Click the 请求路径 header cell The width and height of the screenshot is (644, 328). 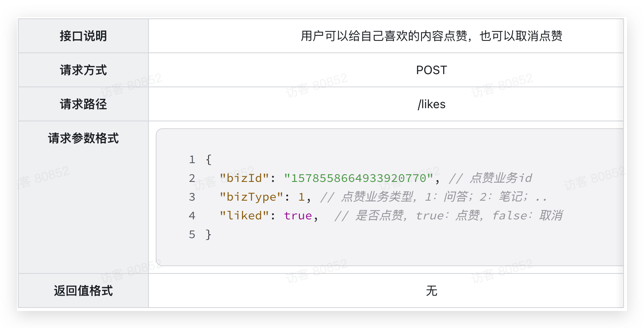click(x=83, y=104)
